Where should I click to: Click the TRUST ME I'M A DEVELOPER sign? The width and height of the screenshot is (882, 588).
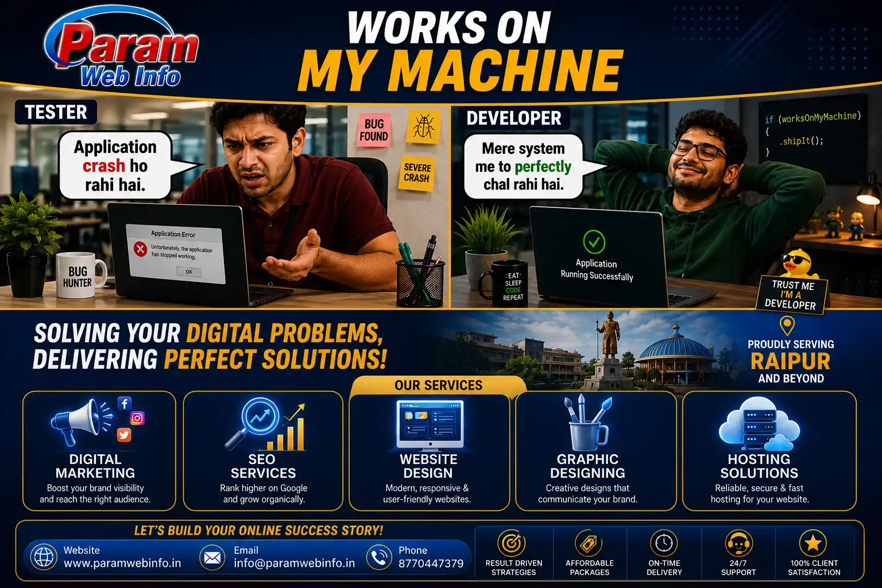click(792, 295)
